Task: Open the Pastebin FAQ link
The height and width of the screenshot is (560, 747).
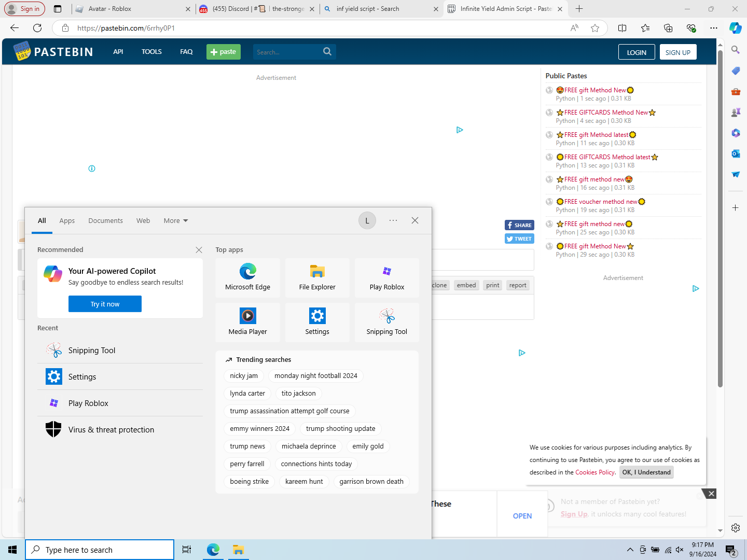Action: pyautogui.click(x=186, y=52)
